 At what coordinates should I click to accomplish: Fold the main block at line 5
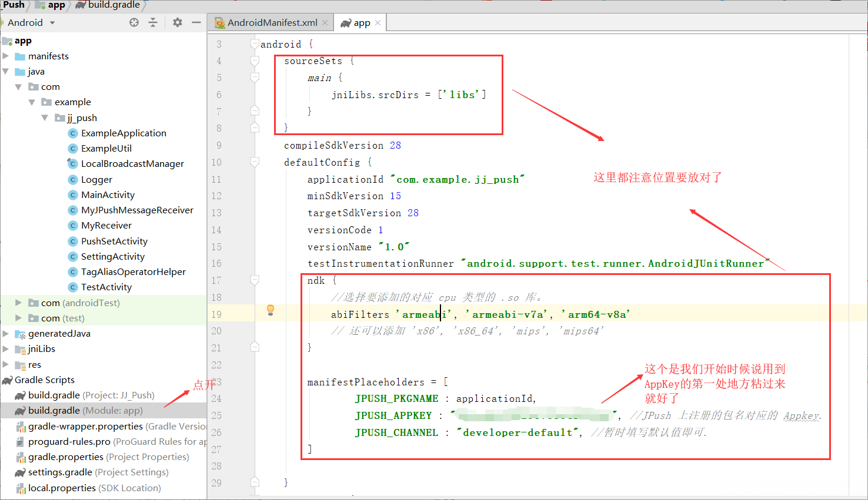point(255,78)
